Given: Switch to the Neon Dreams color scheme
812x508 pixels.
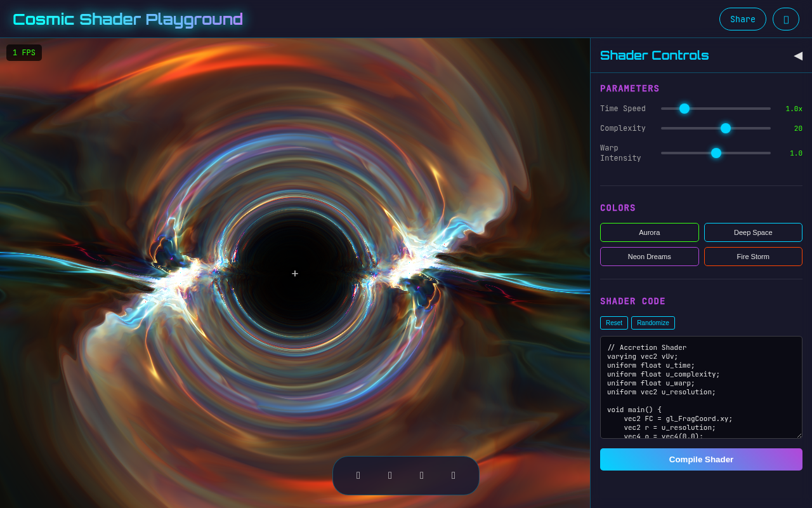Looking at the screenshot, I should pos(650,257).
